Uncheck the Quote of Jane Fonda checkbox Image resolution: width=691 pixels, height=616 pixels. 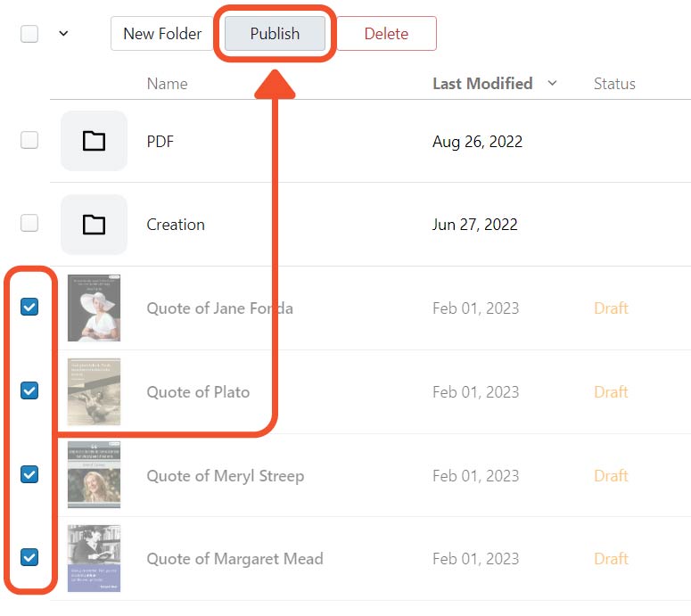(29, 308)
